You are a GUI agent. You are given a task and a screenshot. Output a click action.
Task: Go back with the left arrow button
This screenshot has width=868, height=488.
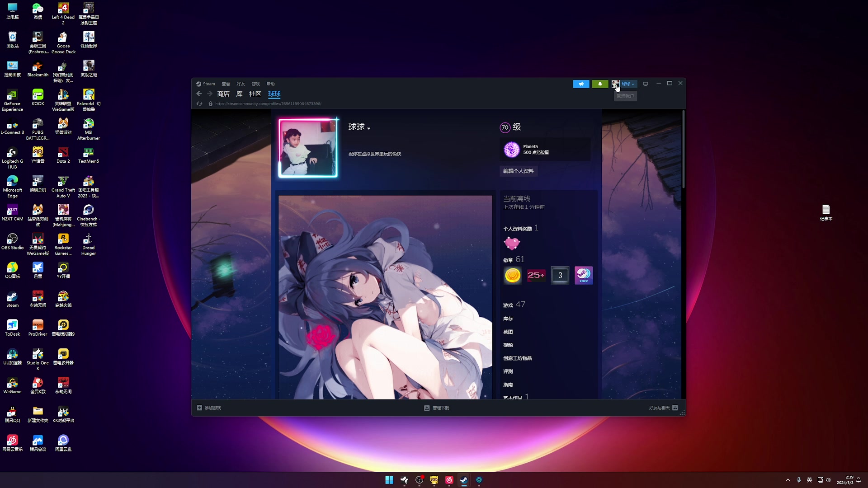click(x=199, y=94)
